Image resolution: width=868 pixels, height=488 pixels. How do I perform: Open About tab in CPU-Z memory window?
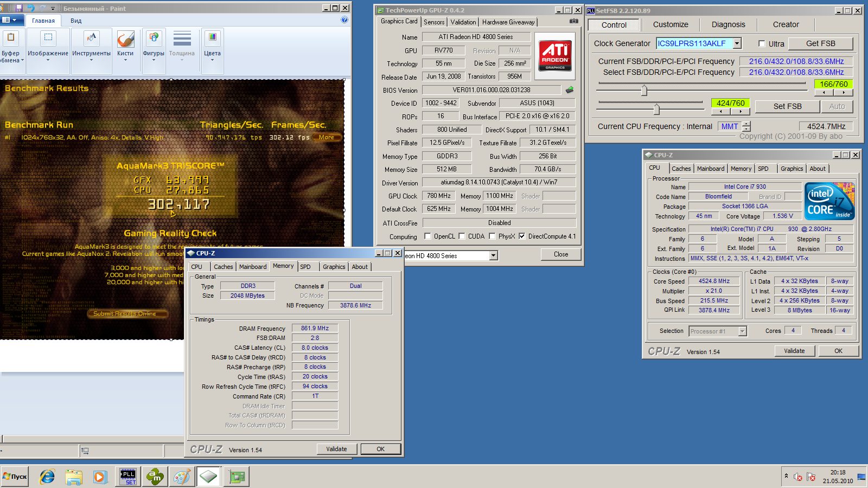(360, 267)
